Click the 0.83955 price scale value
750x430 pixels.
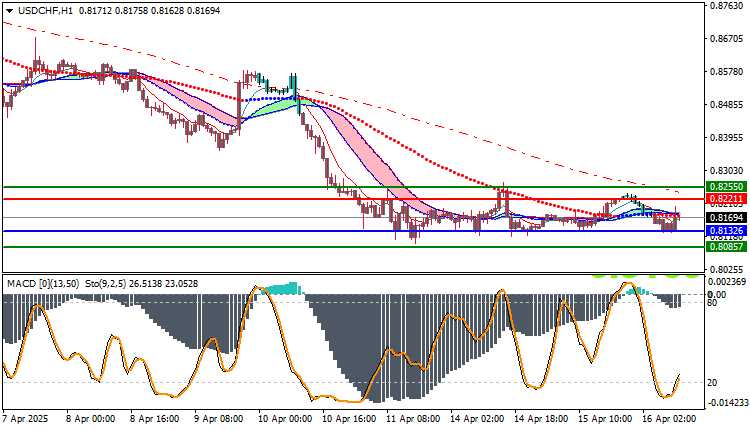tap(727, 138)
